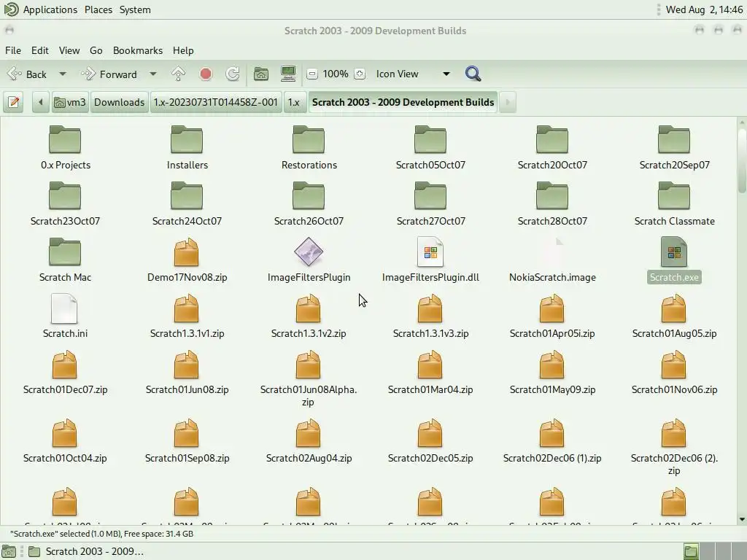
Task: Open search with the magnifier icon
Action: coord(473,74)
